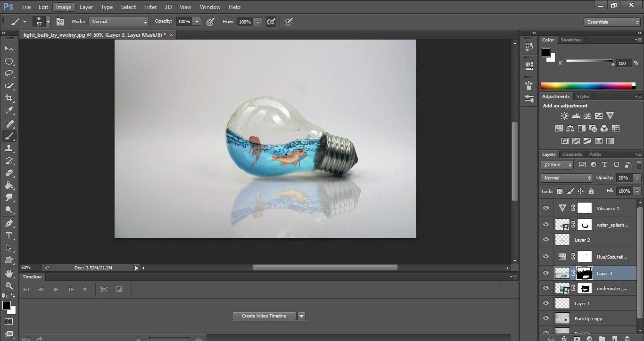The image size is (644, 341).
Task: Select the Zoom tool
Action: [9, 285]
